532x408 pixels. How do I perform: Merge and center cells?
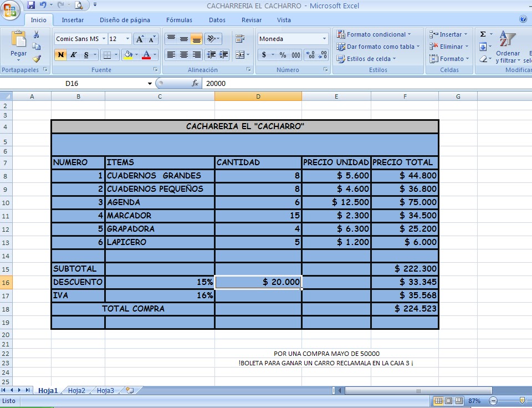239,55
